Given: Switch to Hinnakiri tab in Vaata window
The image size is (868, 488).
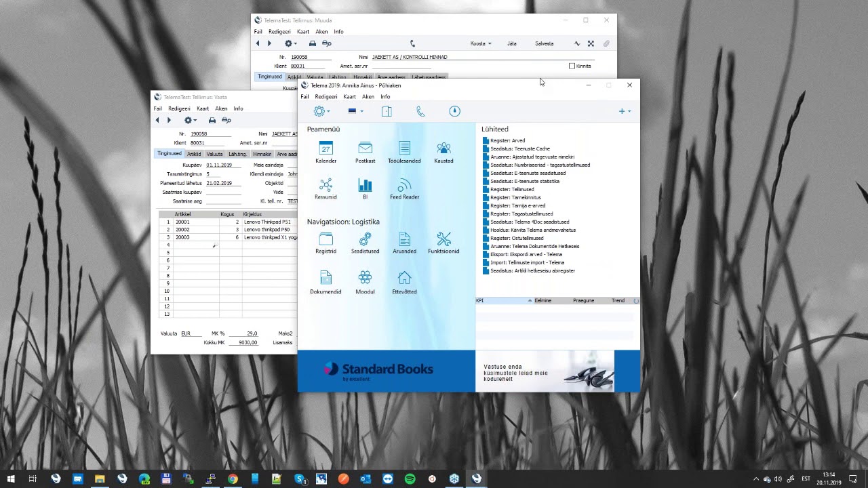Looking at the screenshot, I should point(262,154).
